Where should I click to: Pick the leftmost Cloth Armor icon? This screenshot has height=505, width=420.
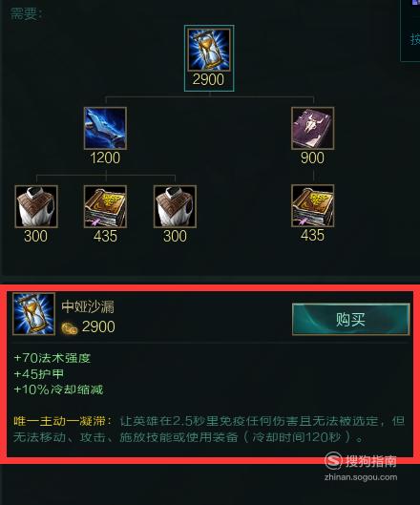[x=36, y=206]
